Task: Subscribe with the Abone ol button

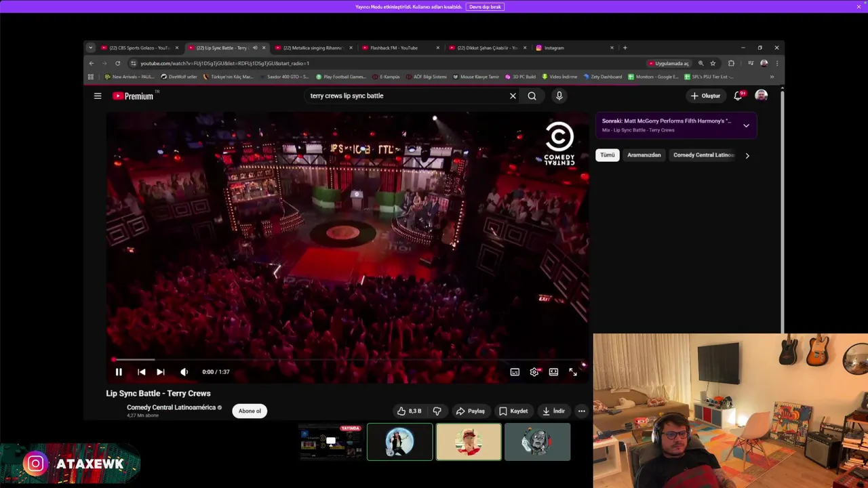Action: point(250,411)
